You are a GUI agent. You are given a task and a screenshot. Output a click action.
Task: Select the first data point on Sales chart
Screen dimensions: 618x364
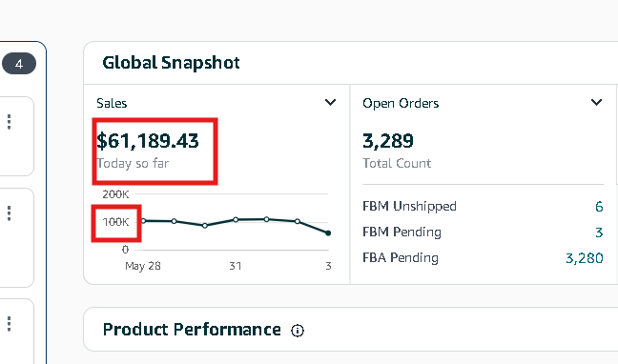143,221
